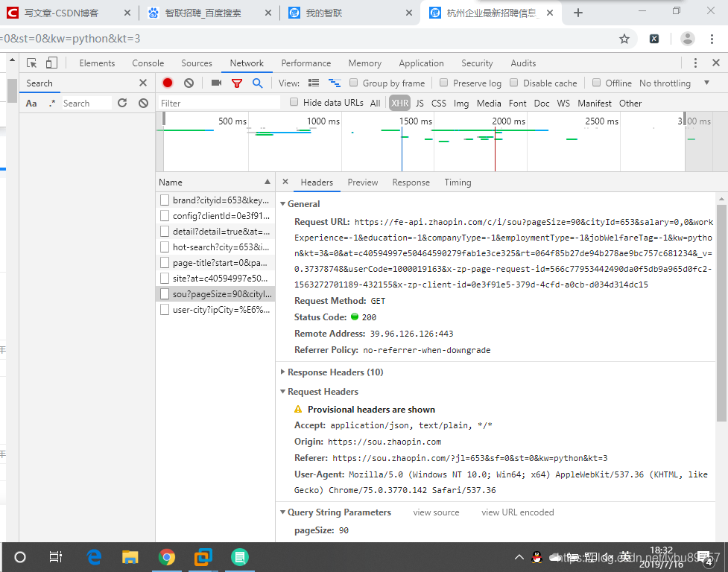Image resolution: width=728 pixels, height=572 pixels.
Task: Stop recording with the red record button
Action: click(x=168, y=83)
